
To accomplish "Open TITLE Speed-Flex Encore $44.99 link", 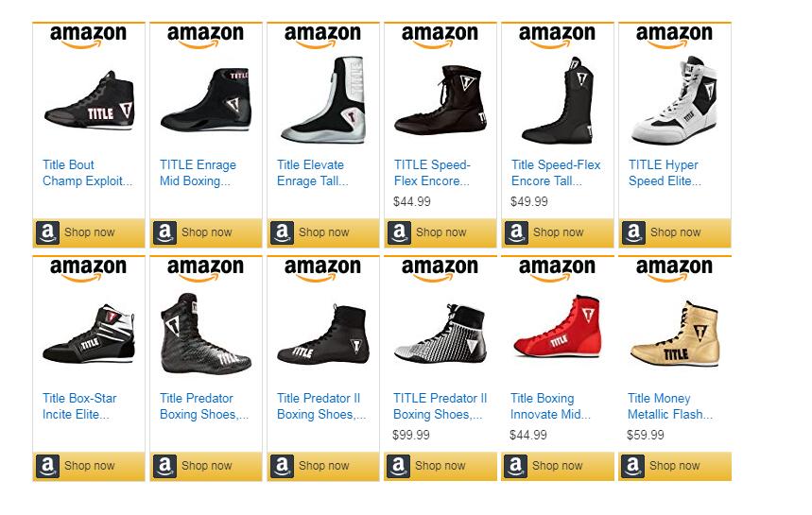I will pyautogui.click(x=432, y=173).
